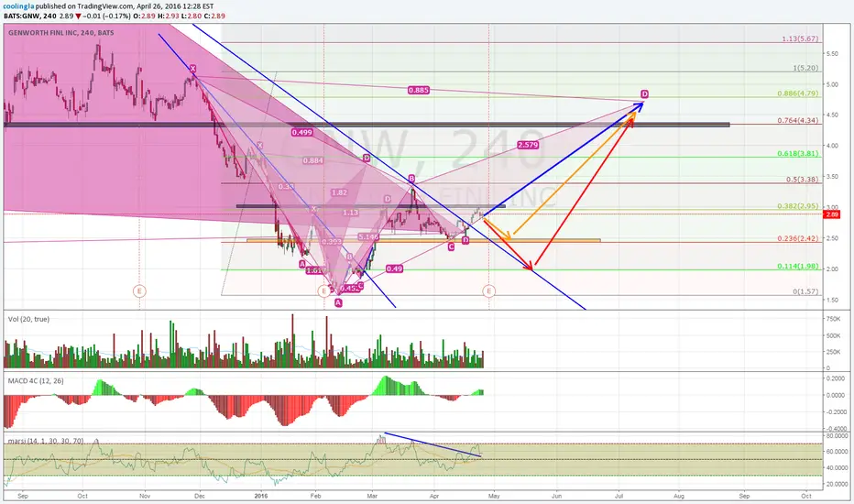854x504 pixels.
Task: Click the 0.5(3.38) Fibonacci level label
Action: (x=802, y=180)
